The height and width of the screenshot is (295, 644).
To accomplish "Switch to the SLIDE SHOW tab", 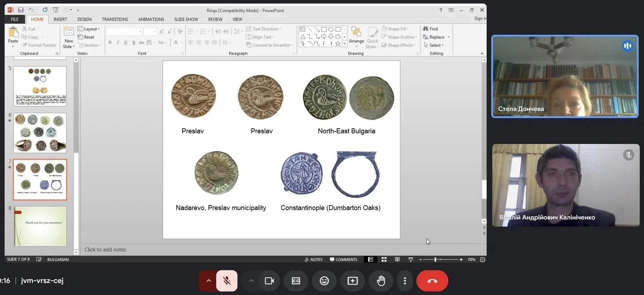I will (x=186, y=20).
